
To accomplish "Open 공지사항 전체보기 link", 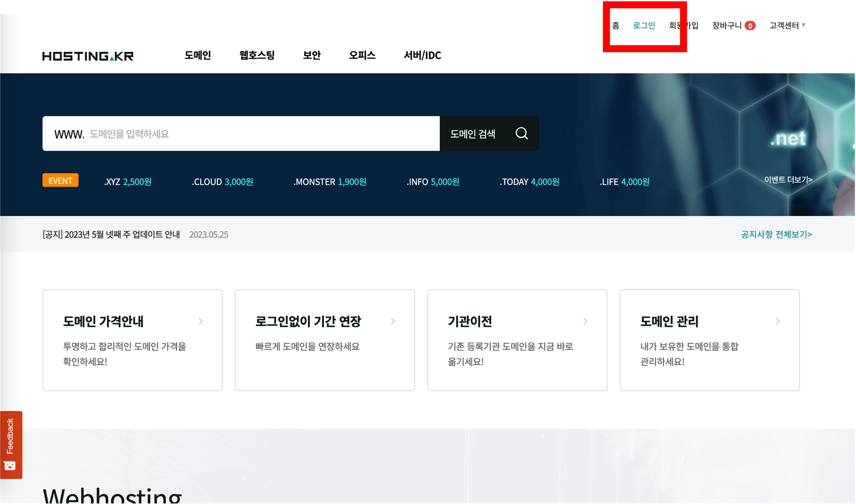I will (776, 234).
